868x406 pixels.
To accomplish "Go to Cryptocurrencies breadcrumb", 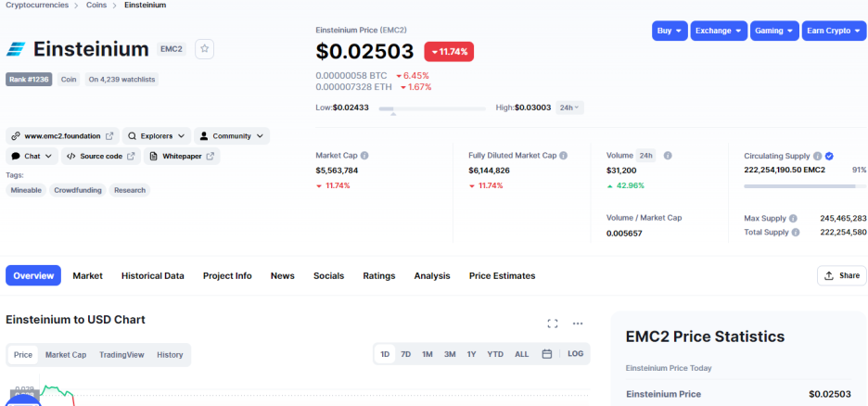I will pyautogui.click(x=37, y=5).
